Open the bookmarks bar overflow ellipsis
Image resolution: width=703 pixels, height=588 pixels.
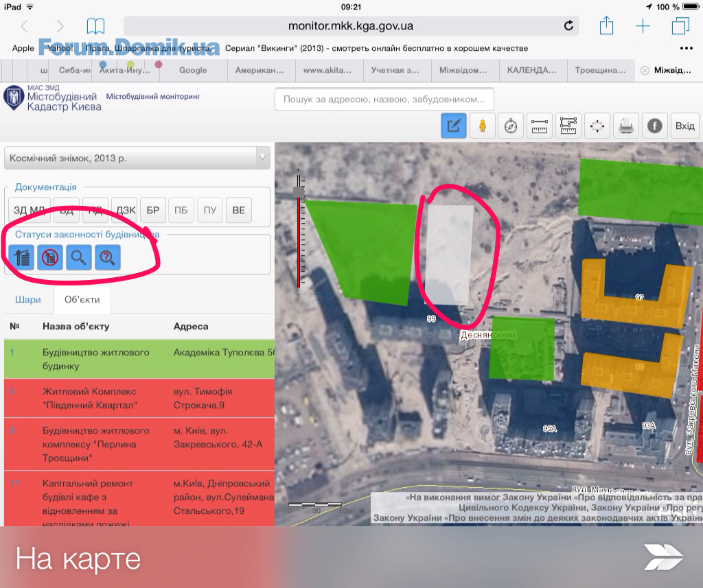[686, 48]
